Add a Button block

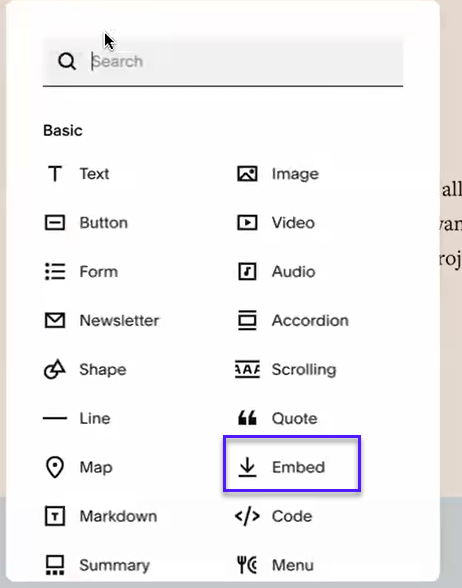pyautogui.click(x=87, y=223)
